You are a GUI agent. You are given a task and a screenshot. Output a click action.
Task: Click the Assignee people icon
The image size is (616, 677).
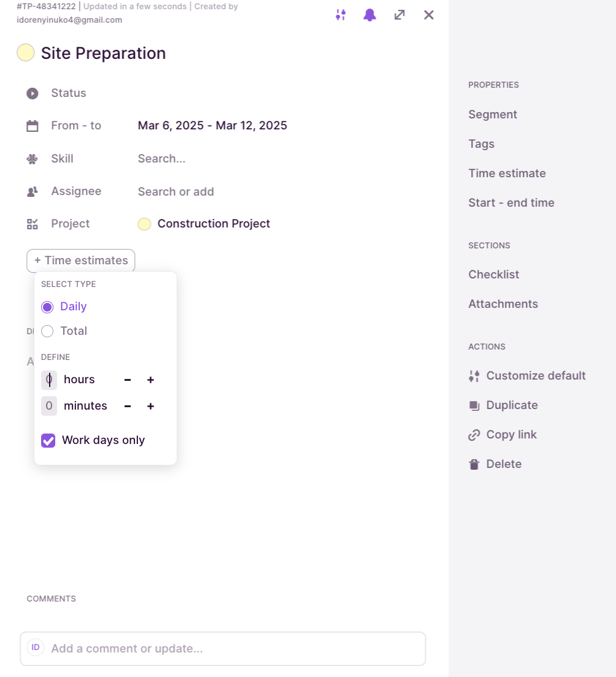32,191
